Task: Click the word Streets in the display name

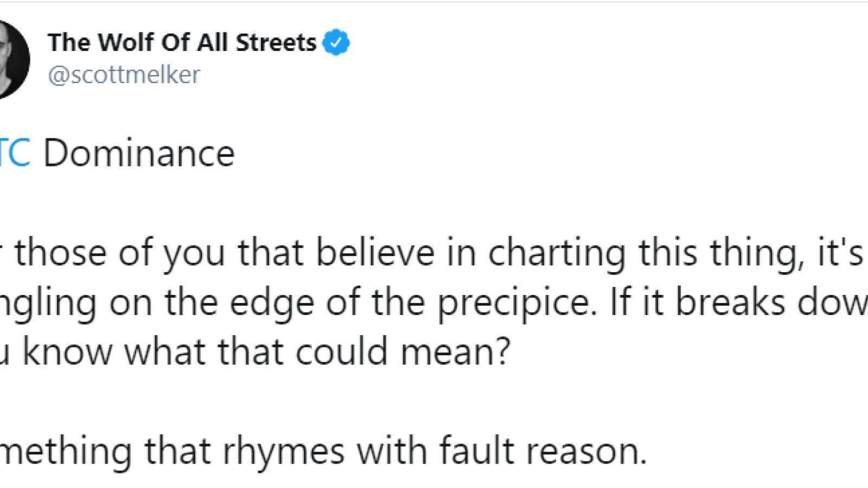Action: point(276,42)
